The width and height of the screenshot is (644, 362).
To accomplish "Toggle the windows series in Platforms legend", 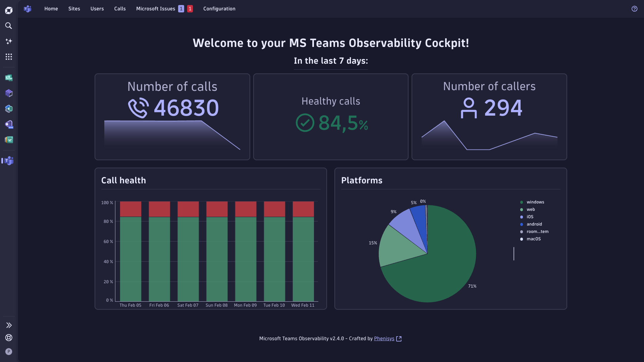I will coord(535,202).
